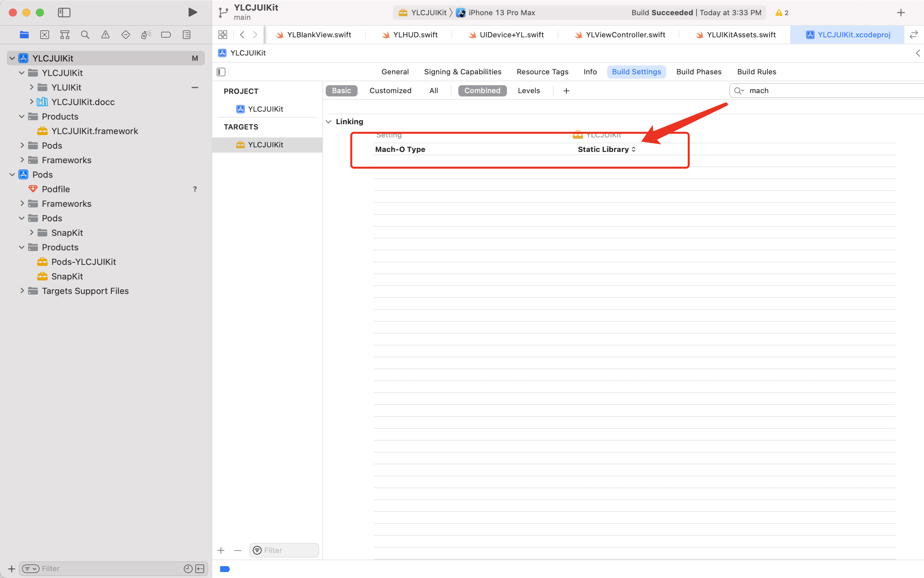
Task: Open Signing & Capabilities tab
Action: (462, 72)
